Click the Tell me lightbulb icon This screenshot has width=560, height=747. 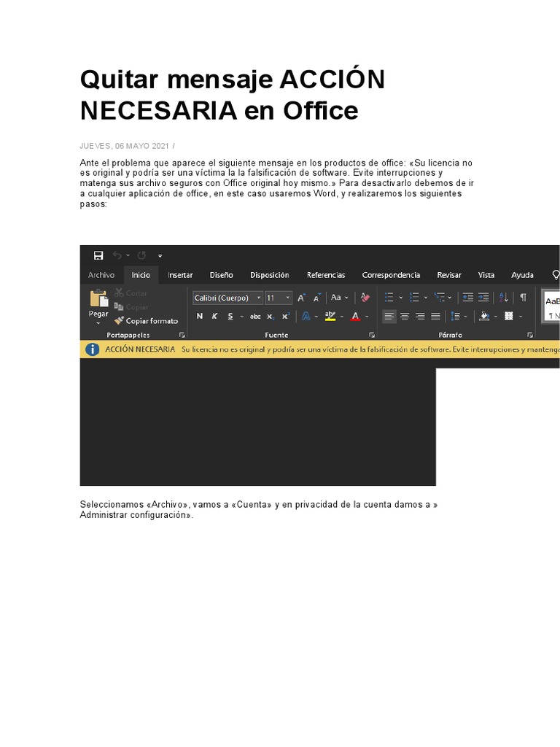tap(555, 274)
